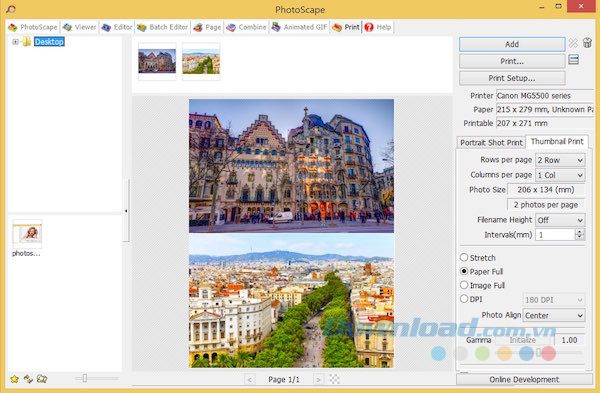Viewport: 600px width, 393px height.
Task: Go to the previous page arrow
Action: point(250,379)
